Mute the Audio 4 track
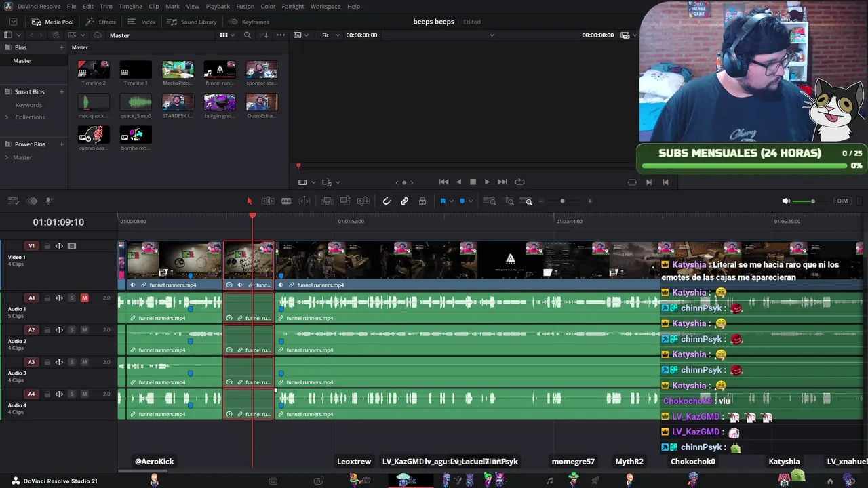The height and width of the screenshot is (488, 868). 85,394
